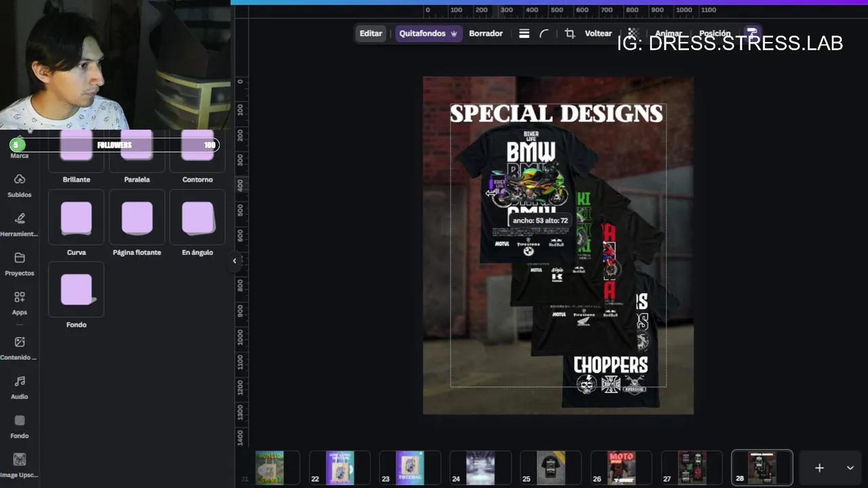Click the Página flotante label text
Screen dimensions: 868x488
pos(137,252)
